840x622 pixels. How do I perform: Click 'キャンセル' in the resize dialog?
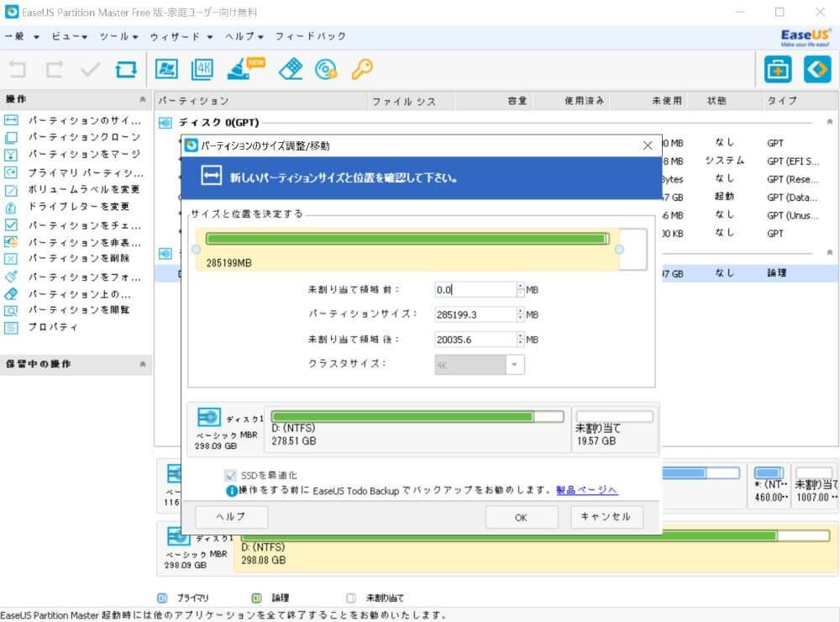click(x=606, y=517)
